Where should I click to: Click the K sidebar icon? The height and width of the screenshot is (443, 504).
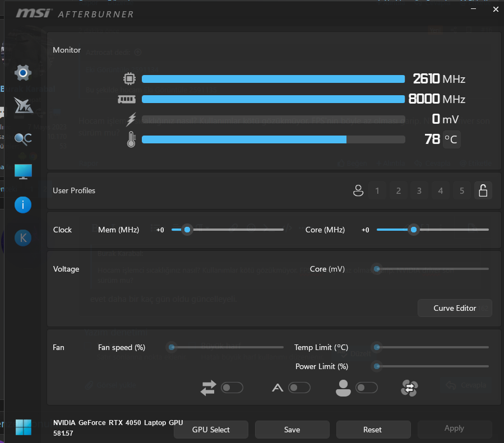pos(23,238)
